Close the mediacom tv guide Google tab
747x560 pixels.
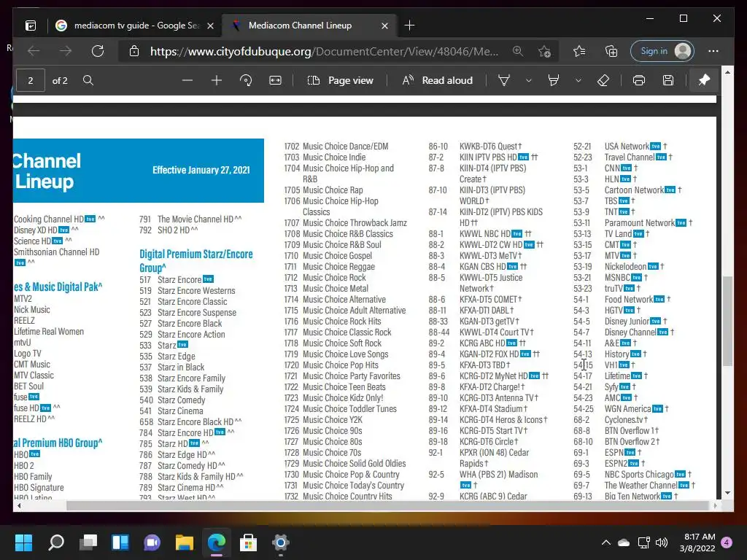point(210,26)
